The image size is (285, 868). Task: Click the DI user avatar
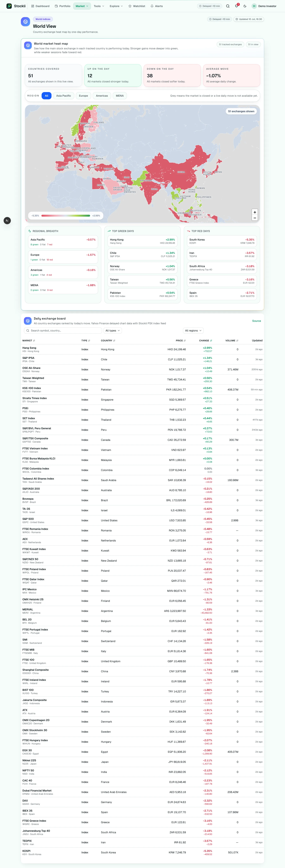pos(254,6)
